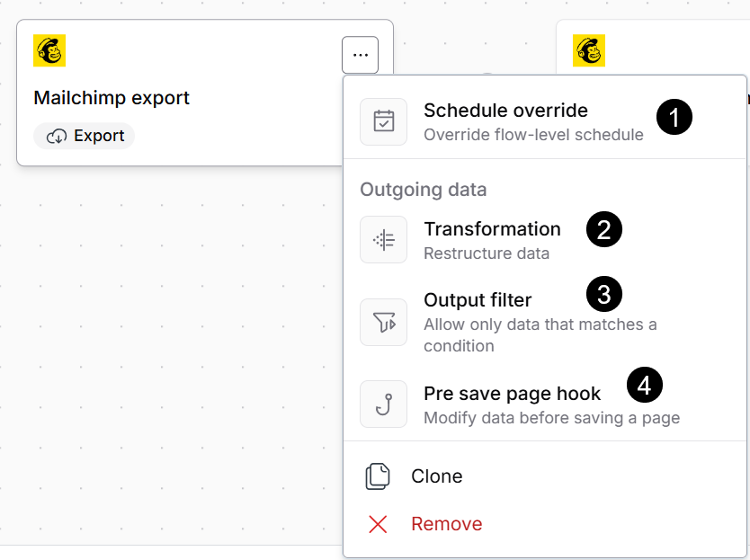Click the Clone copy icon
Image resolution: width=750 pixels, height=560 pixels.
378,476
